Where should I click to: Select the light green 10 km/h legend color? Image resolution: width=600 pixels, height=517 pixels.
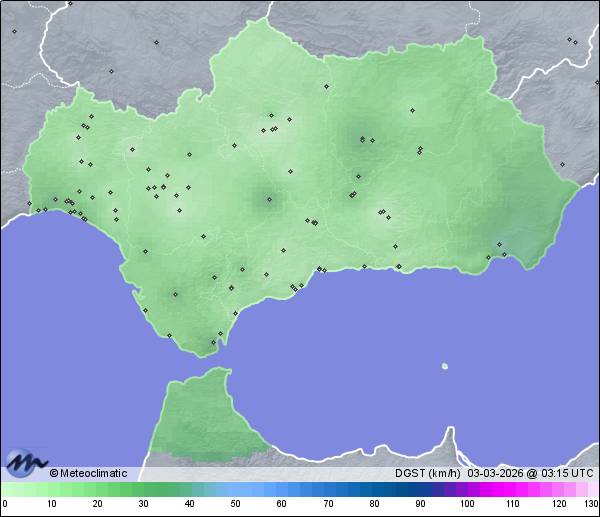[51, 489]
